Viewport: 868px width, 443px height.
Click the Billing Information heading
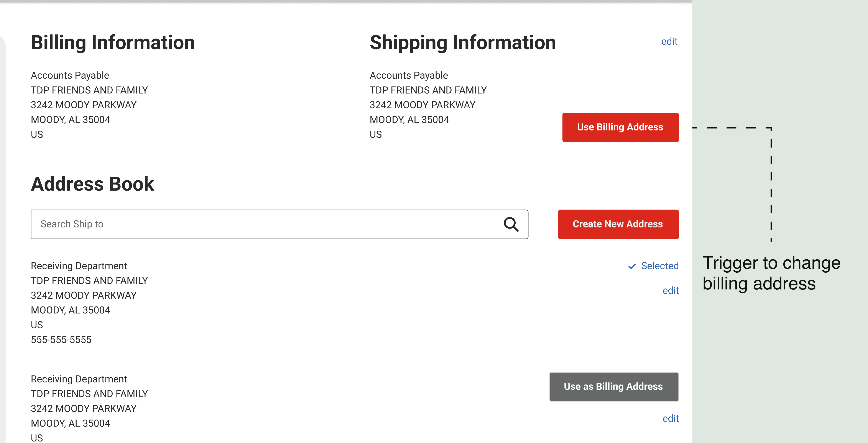pos(113,43)
